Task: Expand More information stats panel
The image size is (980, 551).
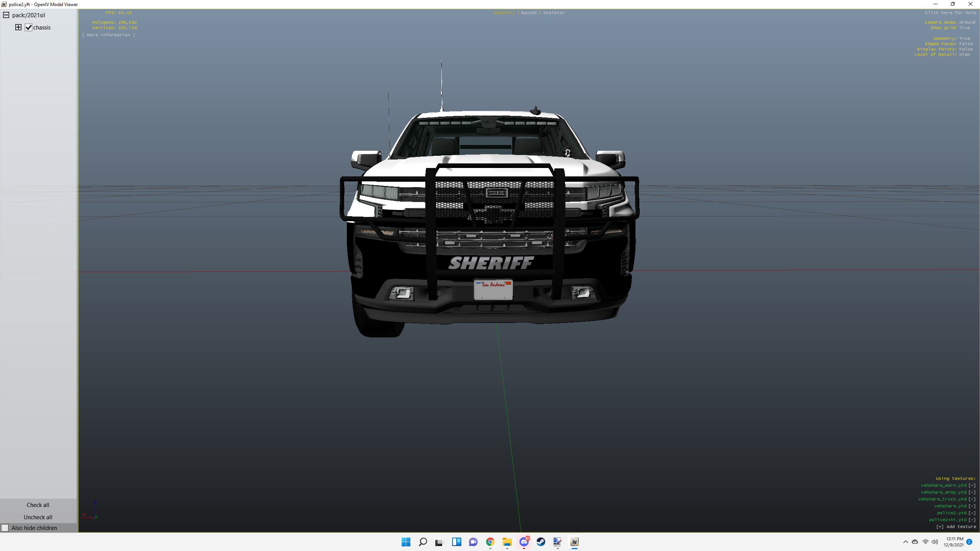Action: (108, 35)
